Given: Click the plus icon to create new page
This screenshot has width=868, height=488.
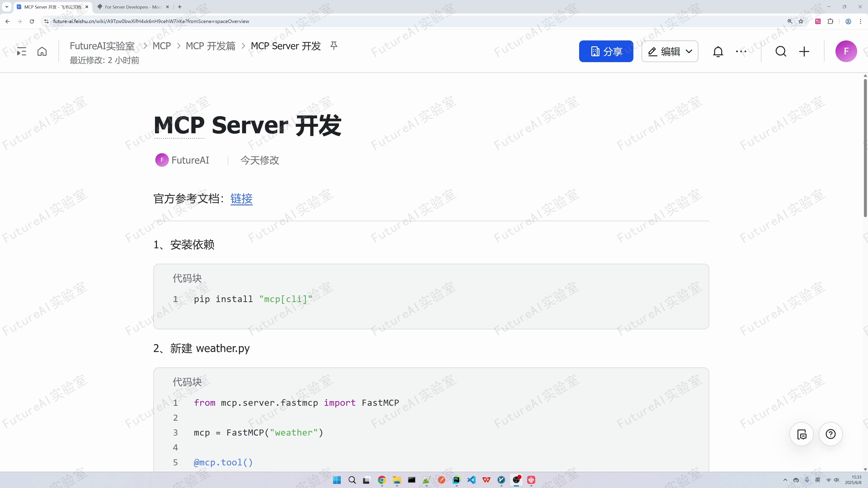Looking at the screenshot, I should coord(804,51).
